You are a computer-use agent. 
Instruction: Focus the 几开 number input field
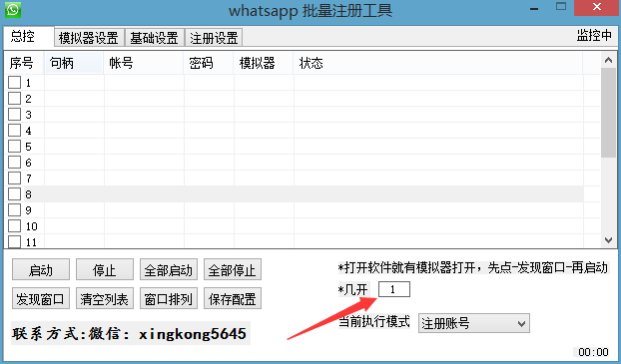point(394,289)
